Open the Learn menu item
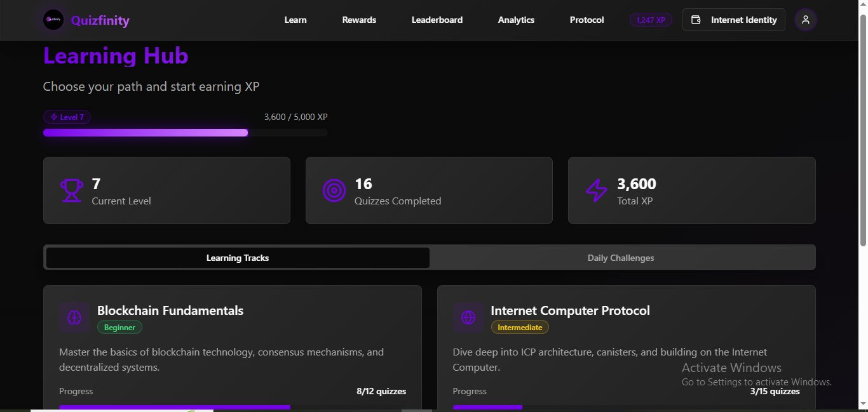 click(295, 20)
